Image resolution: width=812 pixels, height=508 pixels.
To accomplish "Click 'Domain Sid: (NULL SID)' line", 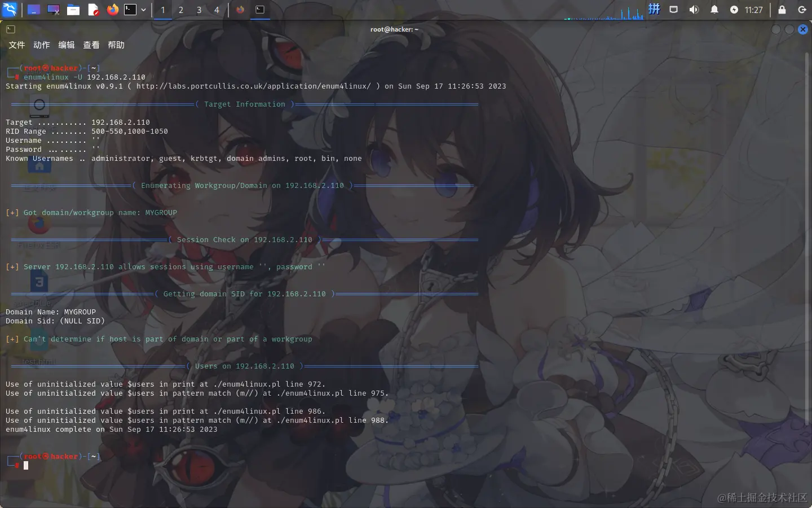I will (55, 321).
